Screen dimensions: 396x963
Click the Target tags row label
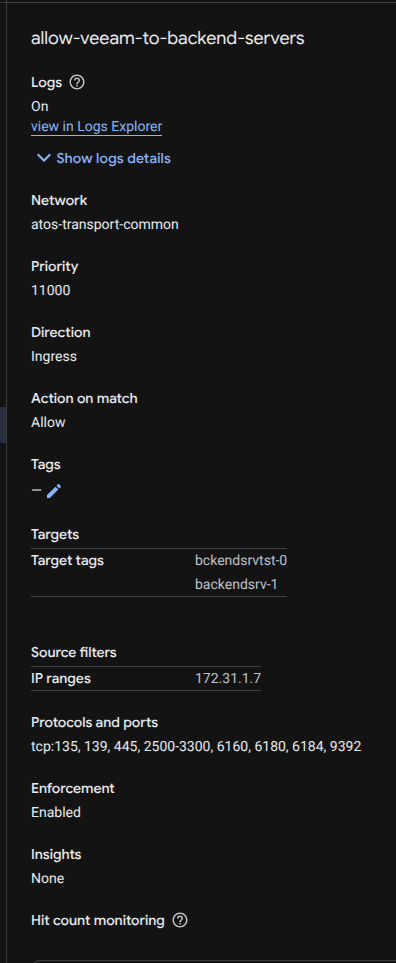click(68, 561)
